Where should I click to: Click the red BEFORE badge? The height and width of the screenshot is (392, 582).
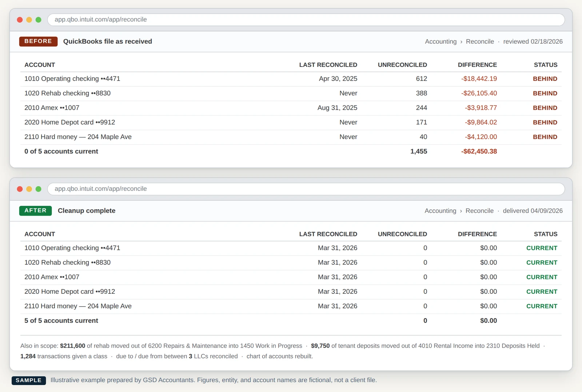pyautogui.click(x=38, y=41)
